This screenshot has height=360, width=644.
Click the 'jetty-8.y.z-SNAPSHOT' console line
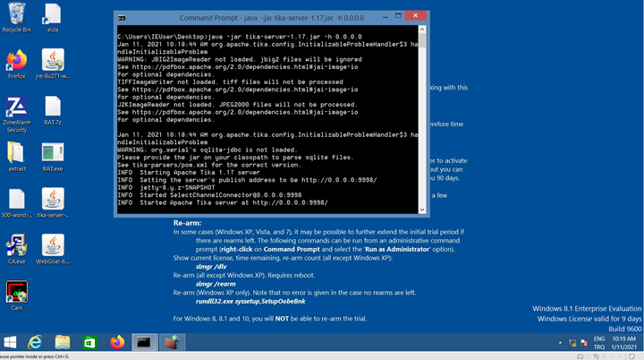coord(166,187)
